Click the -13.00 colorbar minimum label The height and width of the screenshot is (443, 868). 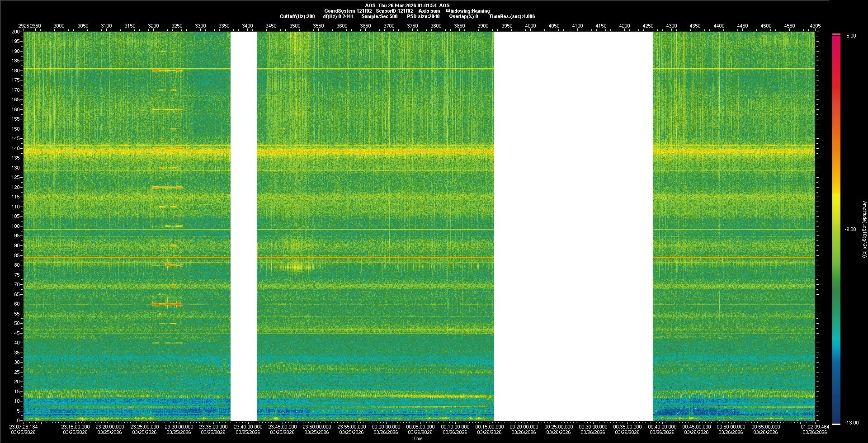[852, 423]
